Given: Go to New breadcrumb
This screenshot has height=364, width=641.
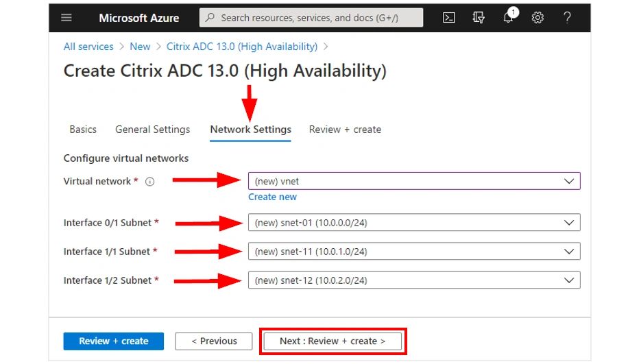Looking at the screenshot, I should [141, 47].
